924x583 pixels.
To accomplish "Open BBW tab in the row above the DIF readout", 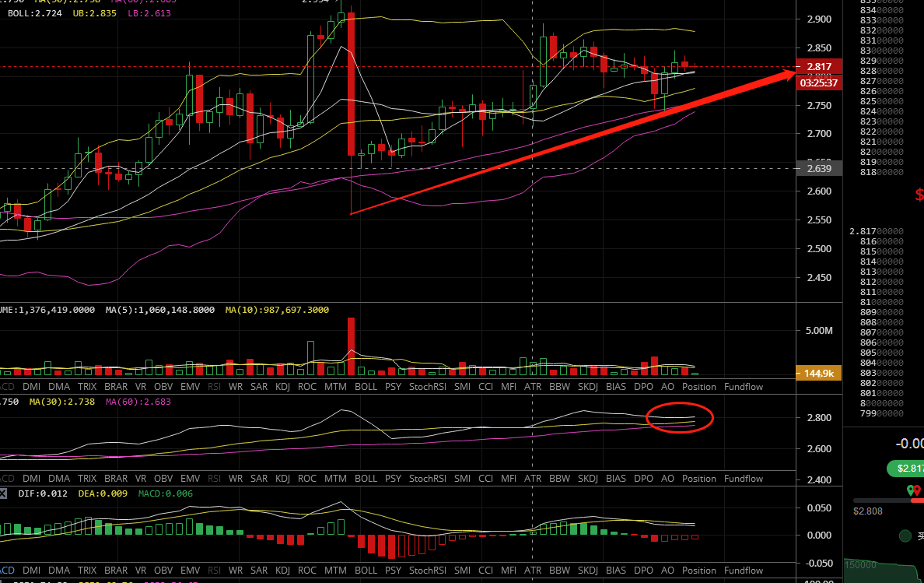I will 559,479.
